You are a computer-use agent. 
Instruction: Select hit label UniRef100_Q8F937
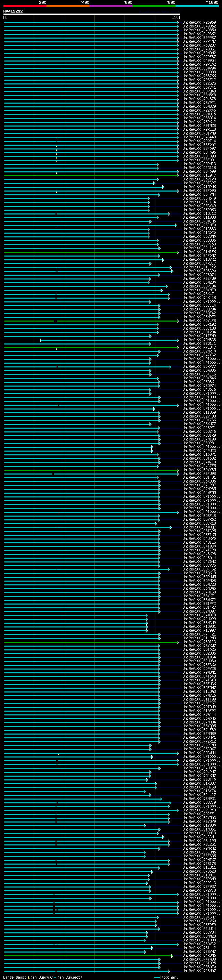point(199,886)
